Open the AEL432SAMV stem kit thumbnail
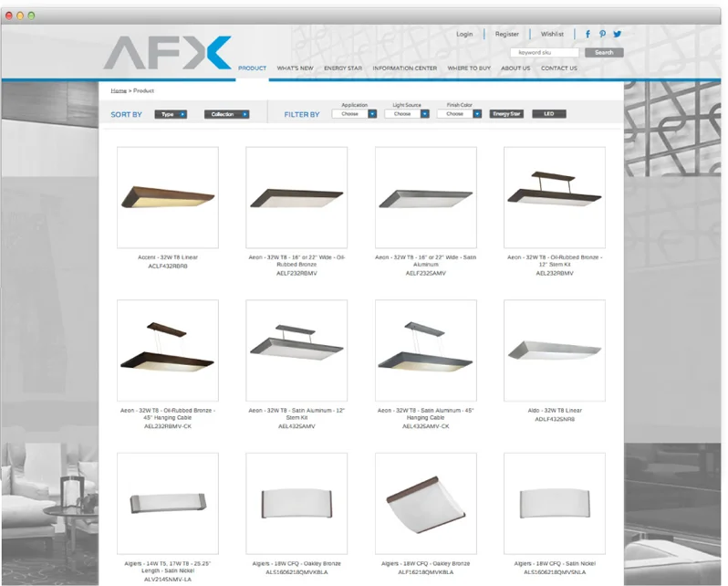 pos(296,351)
